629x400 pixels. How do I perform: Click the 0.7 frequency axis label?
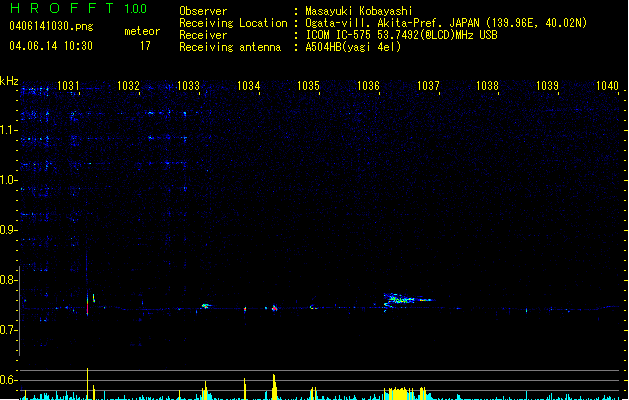coord(8,330)
